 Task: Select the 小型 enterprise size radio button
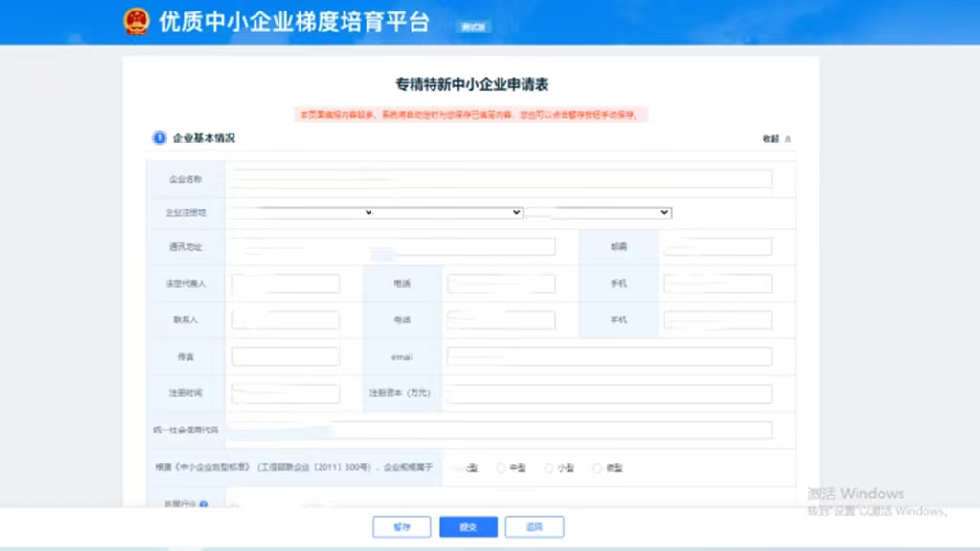click(549, 468)
